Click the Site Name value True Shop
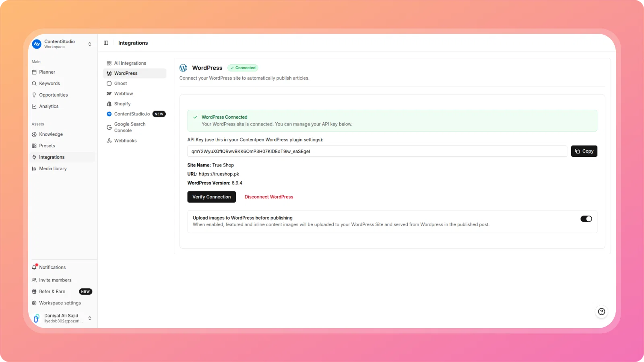The image size is (644, 362). click(223, 165)
